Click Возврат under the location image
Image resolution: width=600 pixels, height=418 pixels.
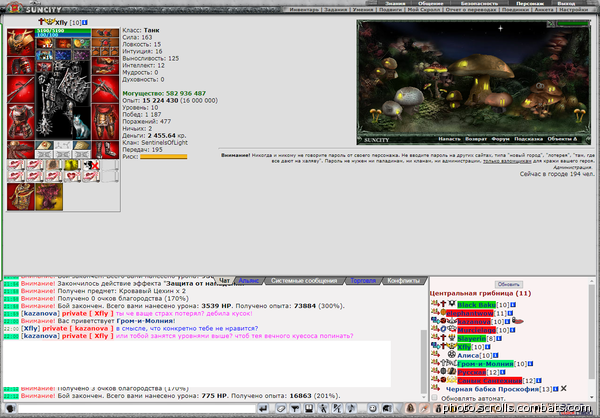476,139
